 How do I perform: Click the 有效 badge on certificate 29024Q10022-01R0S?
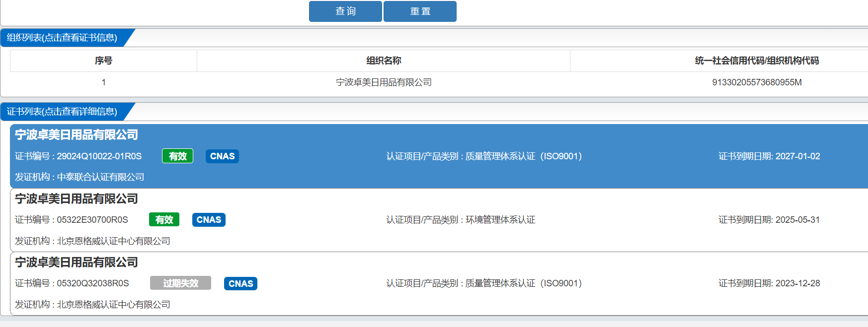[177, 156]
